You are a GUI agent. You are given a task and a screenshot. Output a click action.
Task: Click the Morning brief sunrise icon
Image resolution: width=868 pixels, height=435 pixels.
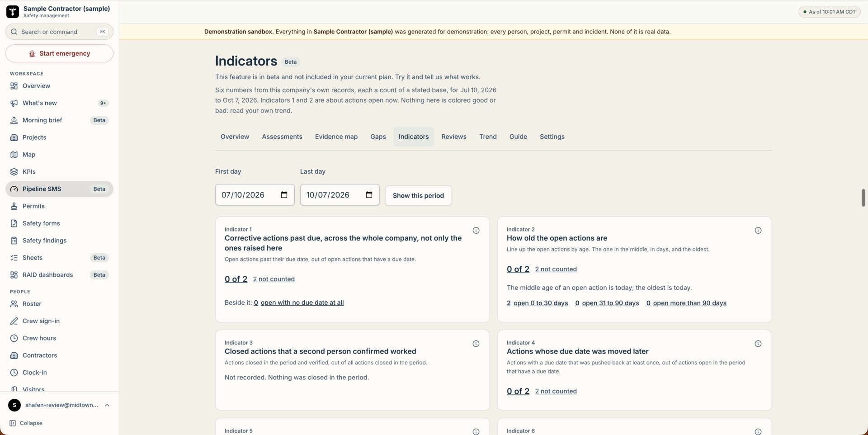(x=14, y=120)
